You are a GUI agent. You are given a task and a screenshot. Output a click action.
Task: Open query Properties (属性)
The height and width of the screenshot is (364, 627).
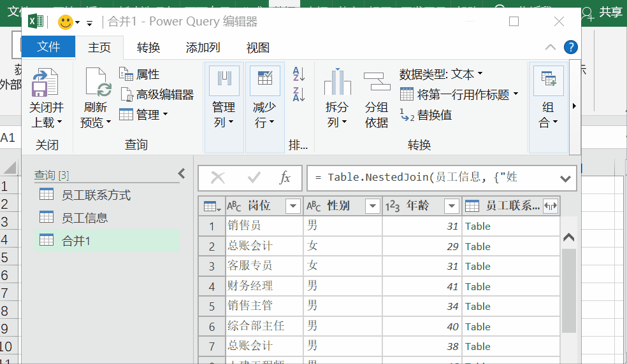(x=139, y=74)
